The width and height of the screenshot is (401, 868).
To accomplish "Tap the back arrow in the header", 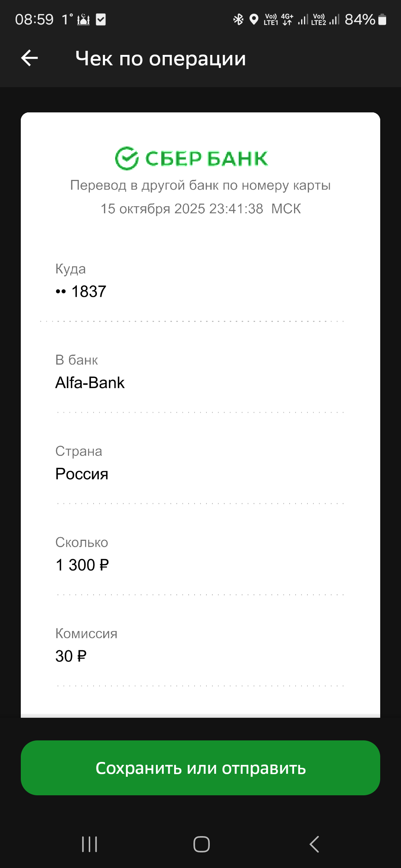I will [30, 58].
